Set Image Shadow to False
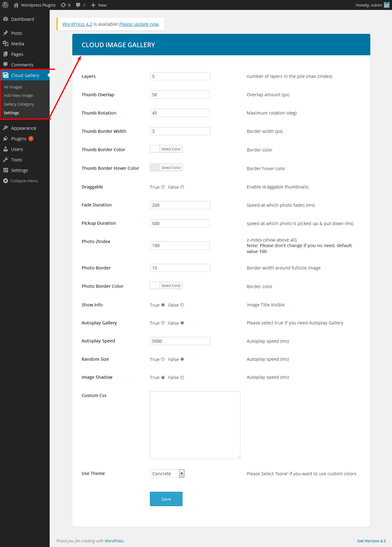 182,377
